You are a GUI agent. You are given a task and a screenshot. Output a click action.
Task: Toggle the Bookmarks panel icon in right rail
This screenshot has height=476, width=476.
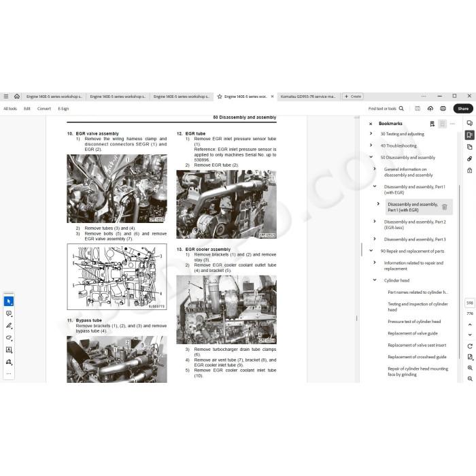[x=470, y=135]
